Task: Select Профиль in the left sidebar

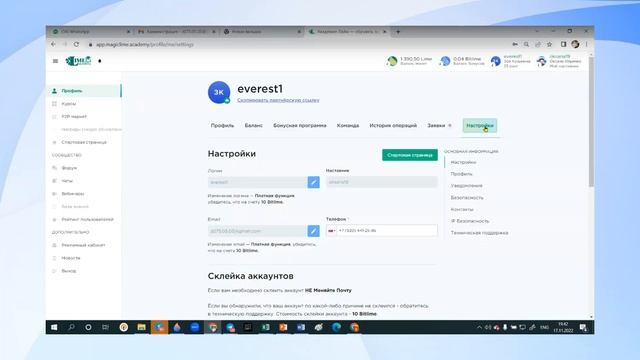Action: click(84, 91)
